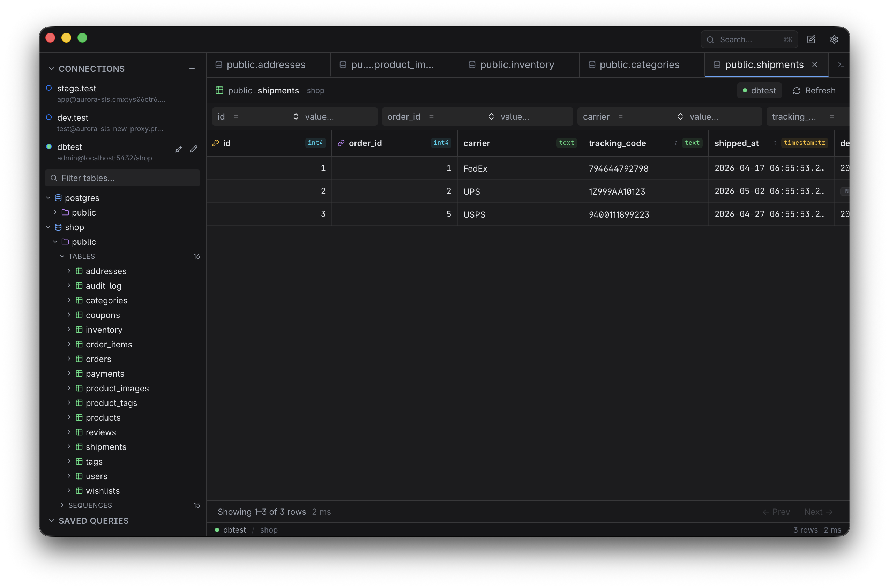The width and height of the screenshot is (889, 588).
Task: Sort by the shipped_at column header
Action: pyautogui.click(x=771, y=143)
